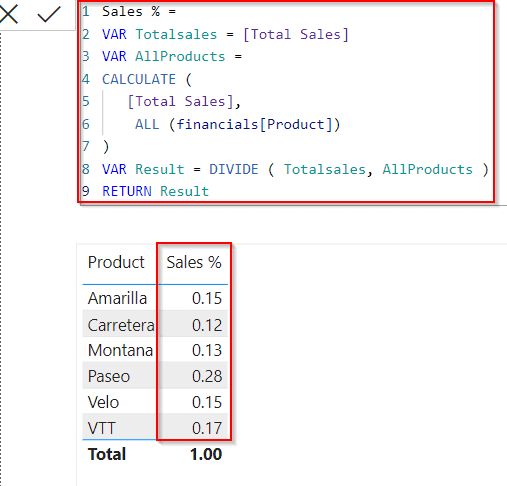The height and width of the screenshot is (486, 507).
Task: Select the Amarilla product row
Action: 155,298
